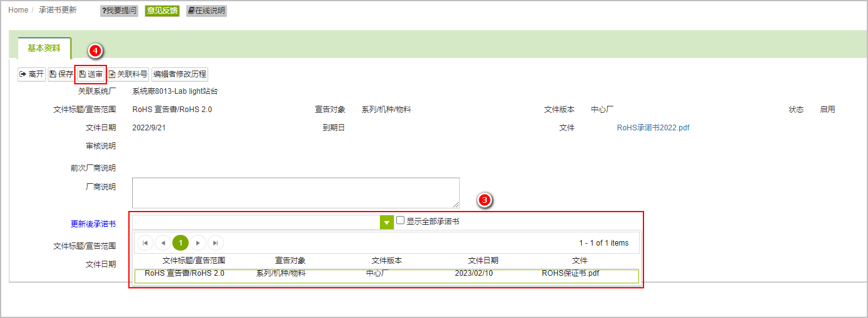868x318 pixels.
Task: Switch to the 基本资料 tab
Action: point(44,48)
